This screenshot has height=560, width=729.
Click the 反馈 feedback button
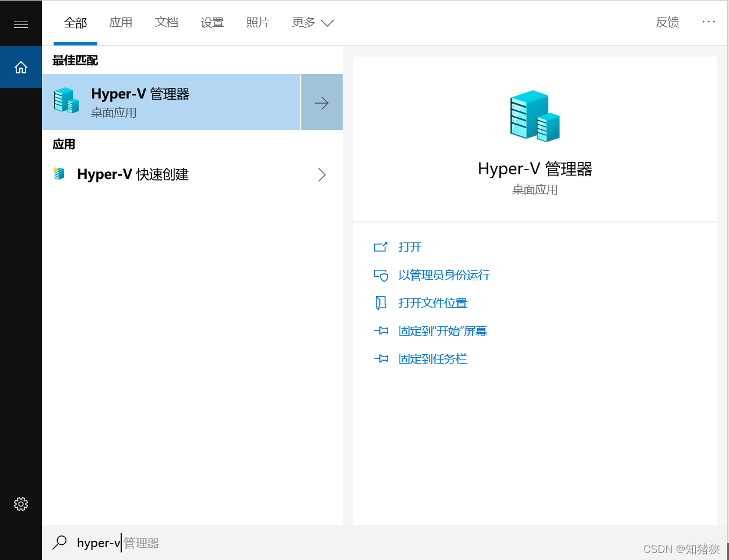[667, 22]
